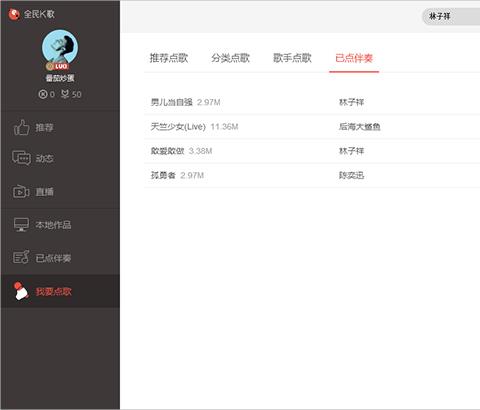Screen dimensions: 480x410
Task: Click artist 后海大鲨鱼 name
Action: [x=360, y=127]
